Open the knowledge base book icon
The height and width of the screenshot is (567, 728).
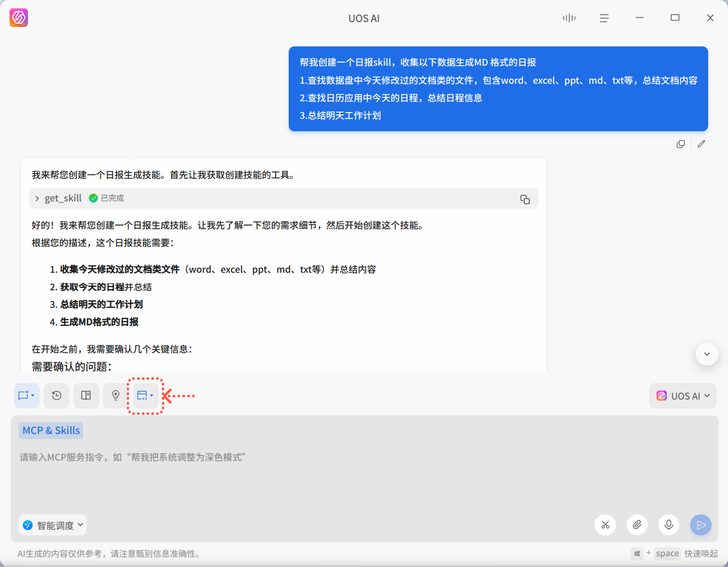(85, 396)
